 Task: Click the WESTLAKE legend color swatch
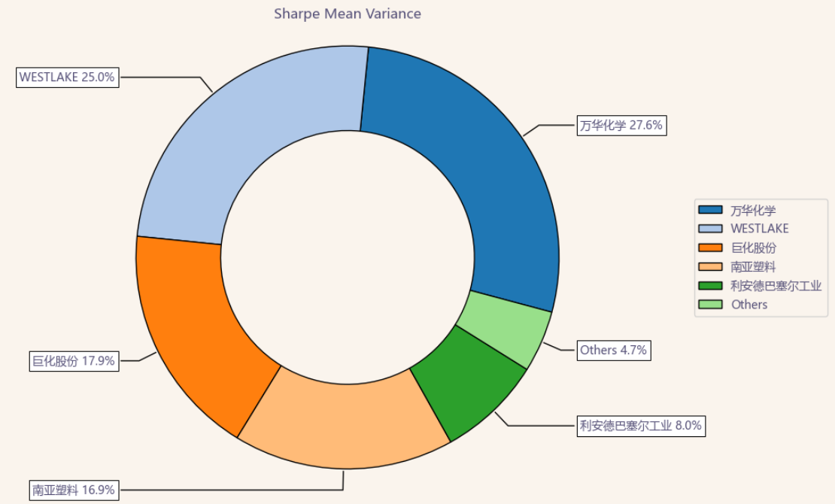click(710, 229)
